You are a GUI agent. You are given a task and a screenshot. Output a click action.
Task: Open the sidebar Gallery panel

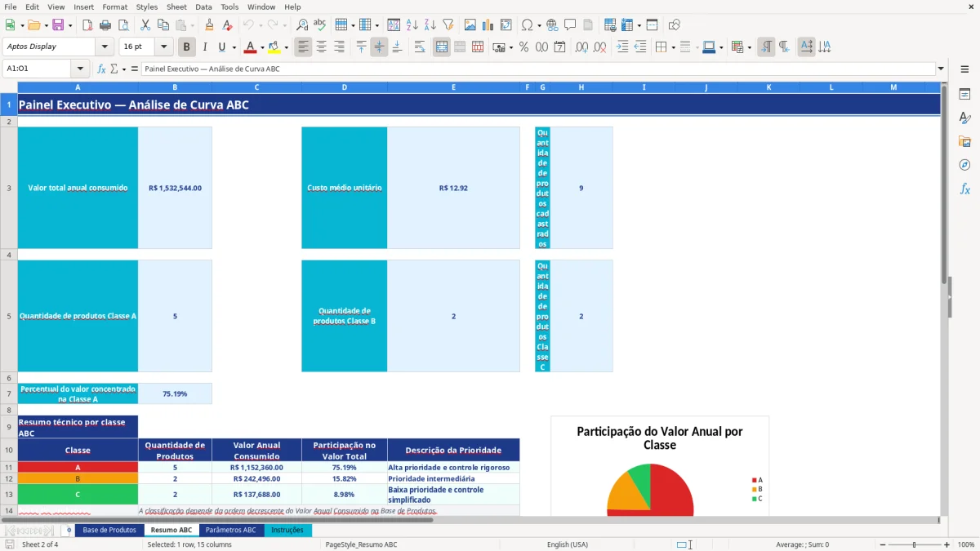964,142
